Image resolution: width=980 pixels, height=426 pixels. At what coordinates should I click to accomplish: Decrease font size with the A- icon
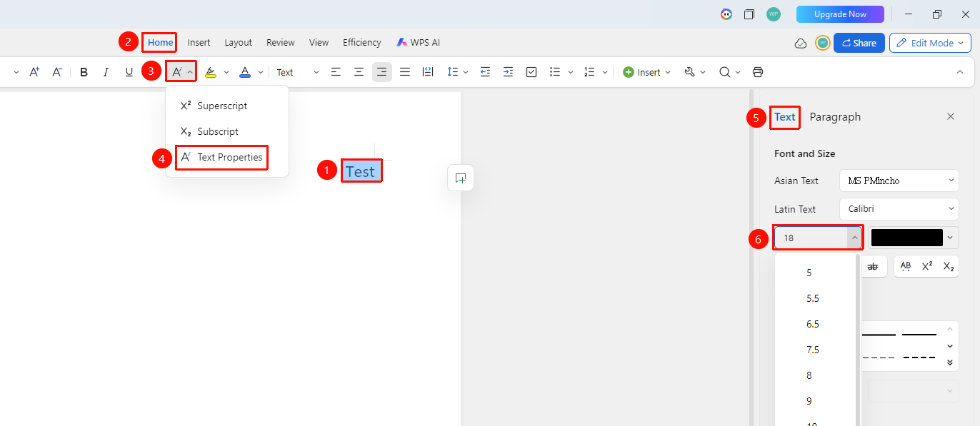(57, 72)
